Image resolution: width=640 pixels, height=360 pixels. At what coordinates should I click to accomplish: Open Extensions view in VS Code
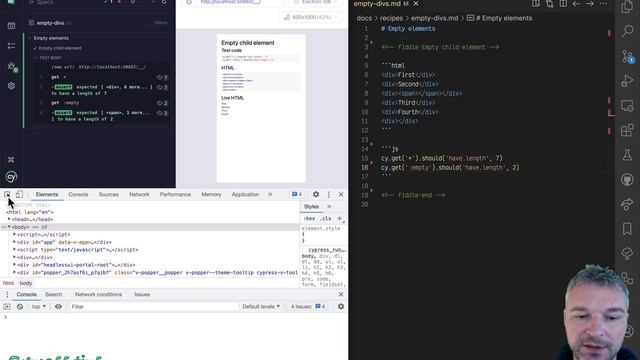[627, 131]
